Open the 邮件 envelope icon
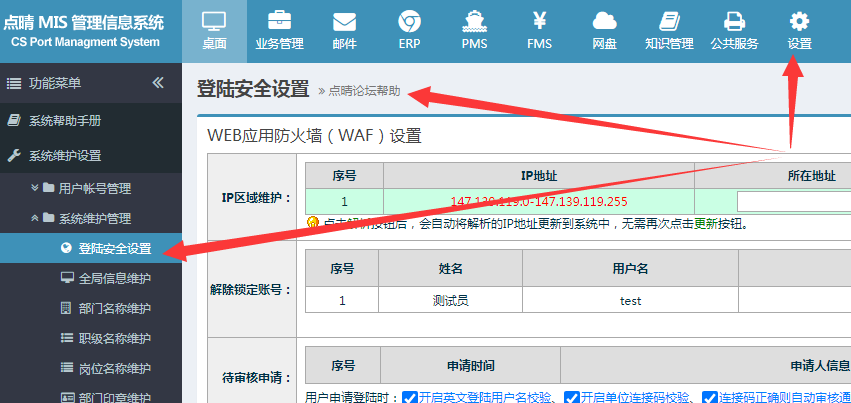The height and width of the screenshot is (403, 851). point(345,22)
